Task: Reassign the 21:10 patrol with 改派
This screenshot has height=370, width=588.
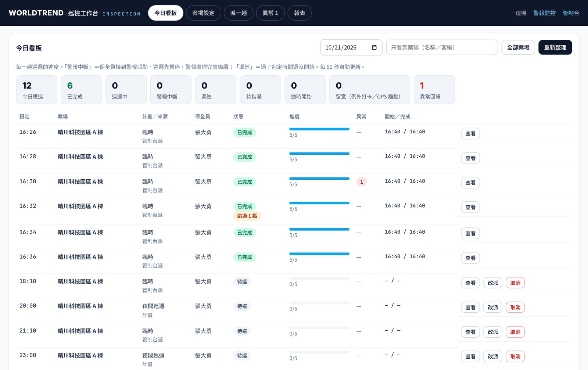Action: (493, 332)
